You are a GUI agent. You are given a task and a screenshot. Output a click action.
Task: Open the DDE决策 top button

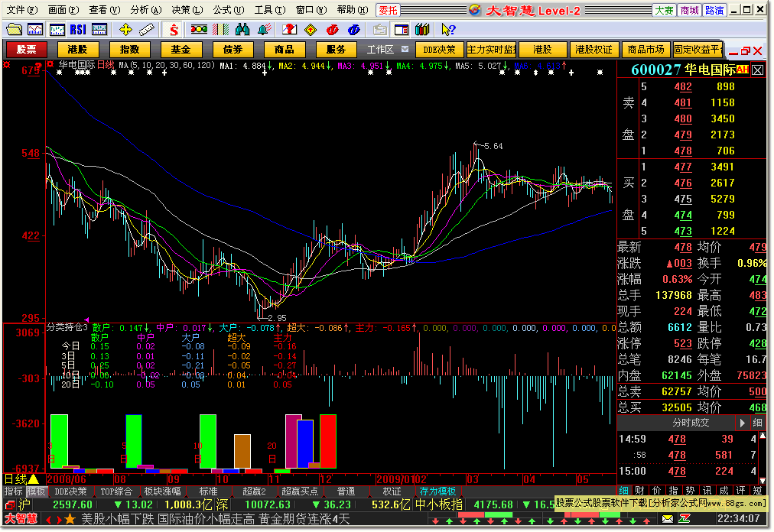[x=439, y=50]
